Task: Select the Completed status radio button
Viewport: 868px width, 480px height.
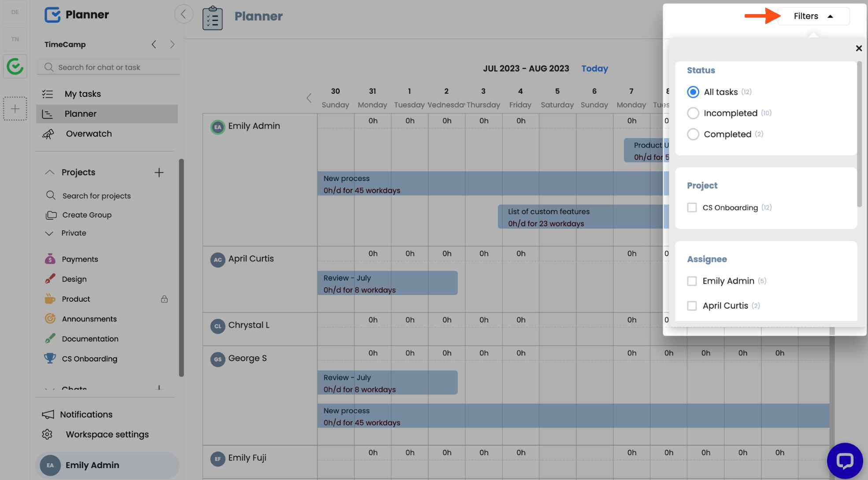Action: 693,134
